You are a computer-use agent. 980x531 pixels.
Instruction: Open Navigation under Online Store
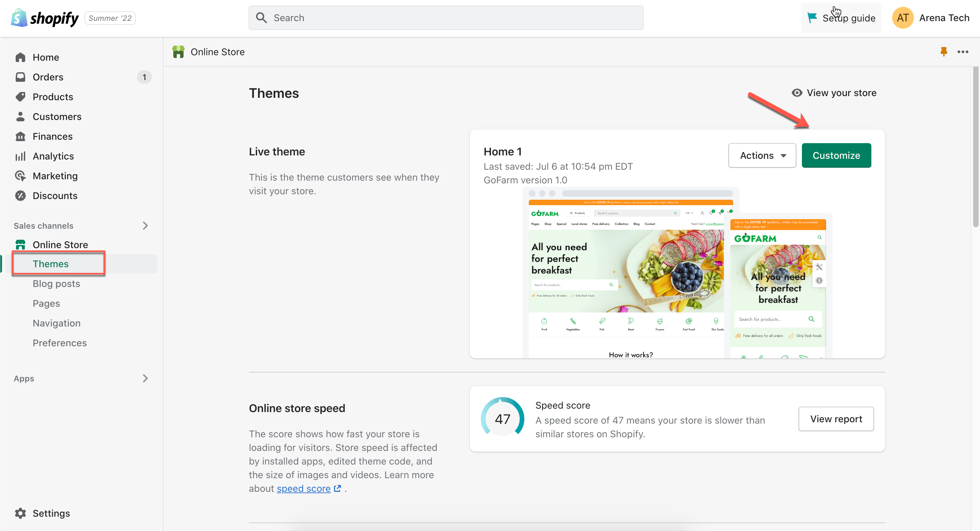coord(56,323)
